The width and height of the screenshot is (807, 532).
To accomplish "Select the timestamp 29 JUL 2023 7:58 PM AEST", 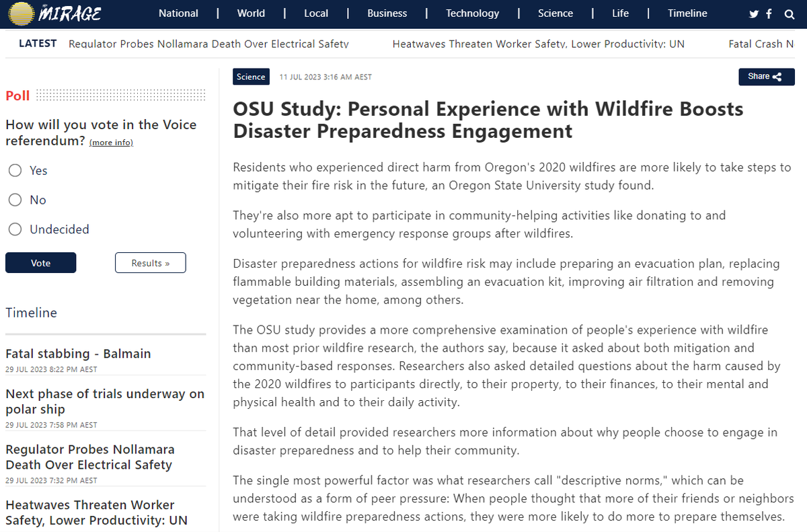I will point(51,425).
